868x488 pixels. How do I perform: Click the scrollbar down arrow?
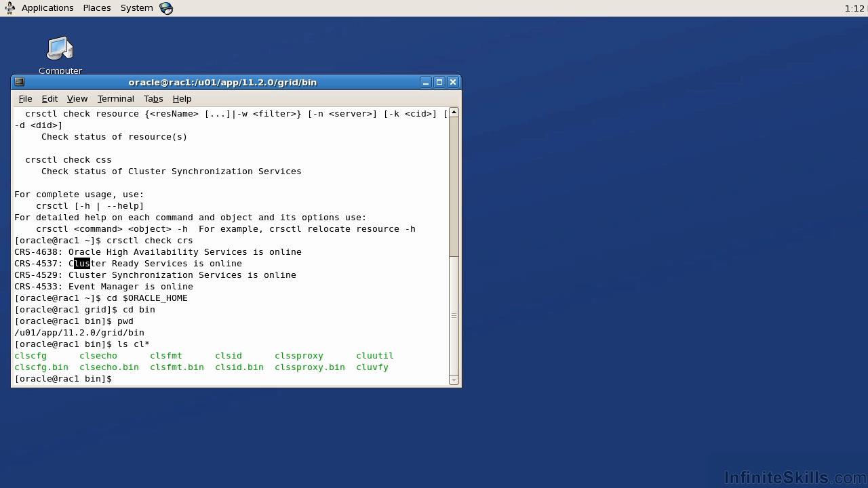454,380
